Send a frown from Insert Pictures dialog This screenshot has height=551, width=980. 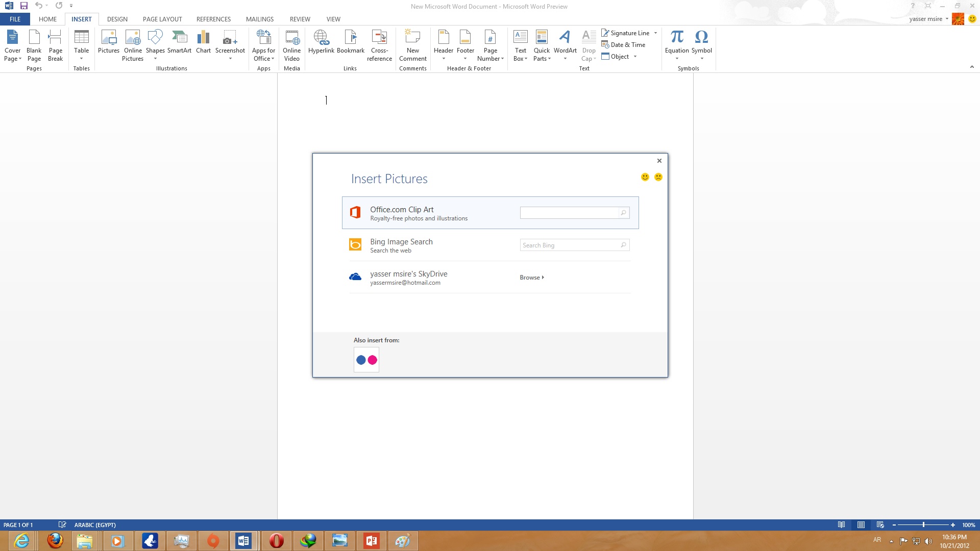pyautogui.click(x=658, y=177)
